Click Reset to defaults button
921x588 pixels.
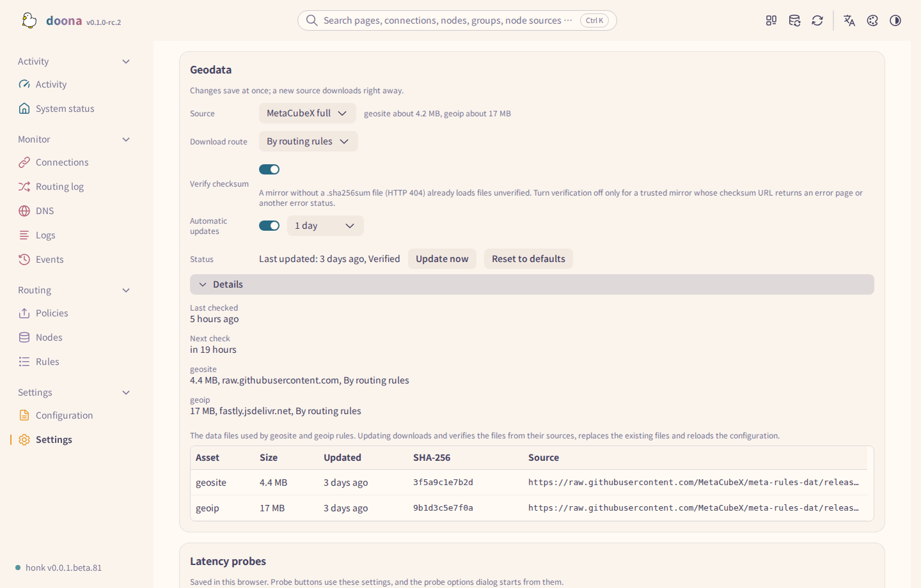528,259
